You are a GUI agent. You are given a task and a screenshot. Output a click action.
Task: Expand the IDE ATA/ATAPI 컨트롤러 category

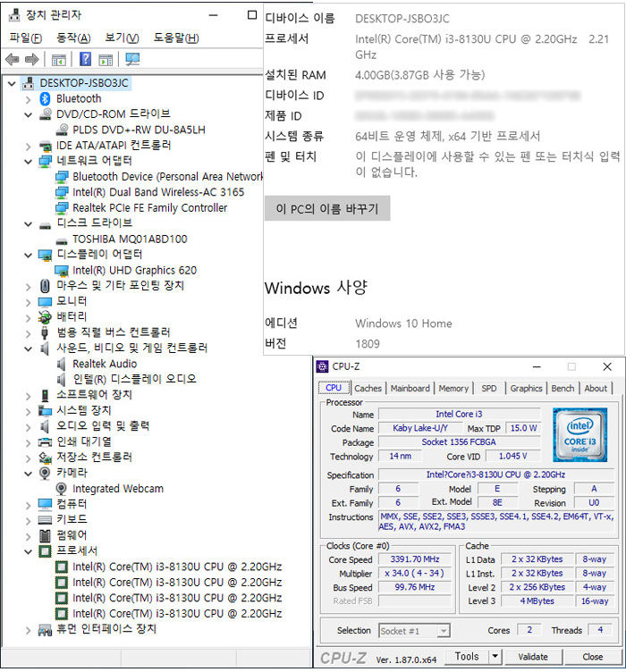(29, 147)
